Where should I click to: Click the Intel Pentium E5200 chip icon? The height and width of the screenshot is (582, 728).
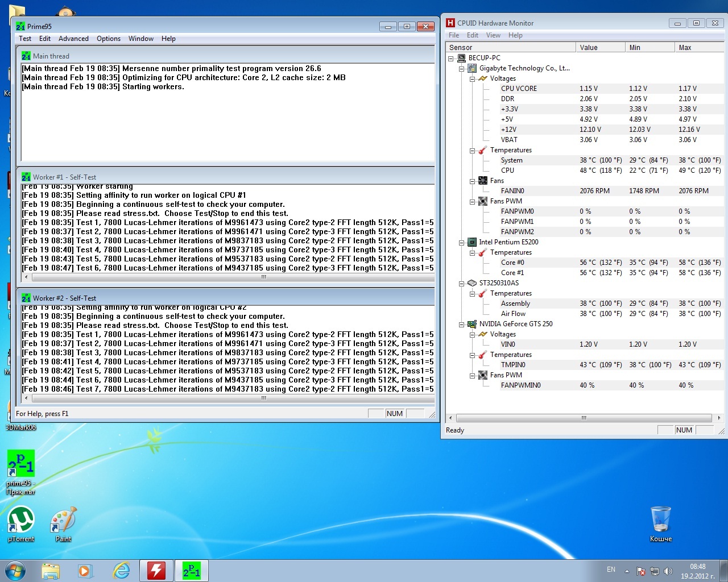click(x=472, y=242)
